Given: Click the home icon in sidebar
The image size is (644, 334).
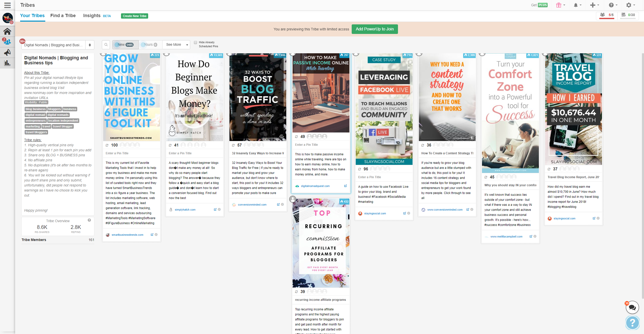Looking at the screenshot, I should (7, 31).
